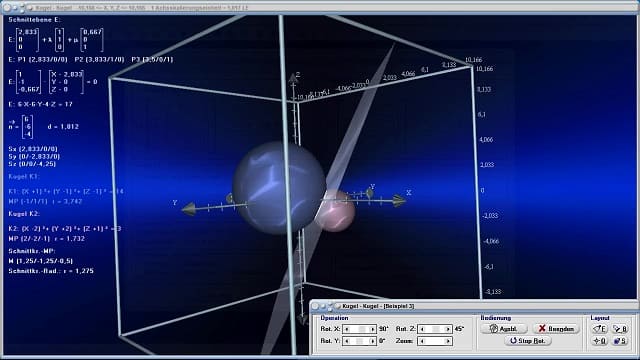Click the Beenden button with red X
The width and height of the screenshot is (640, 360).
pyautogui.click(x=556, y=329)
